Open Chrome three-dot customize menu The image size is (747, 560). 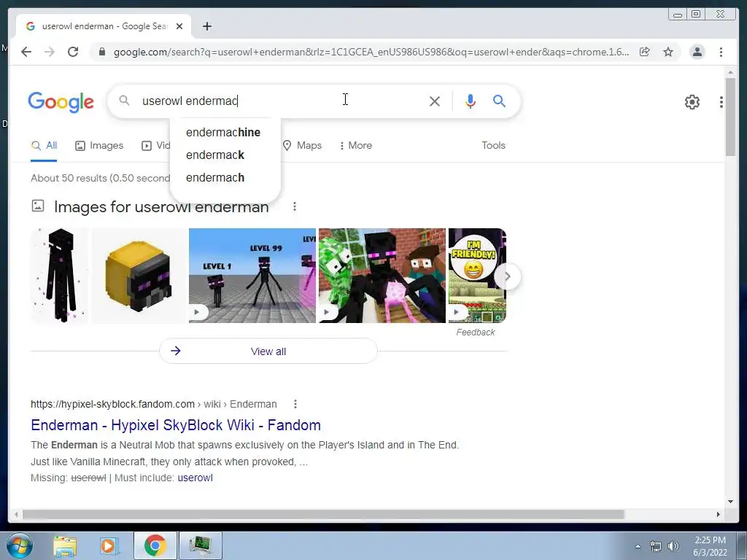[x=721, y=52]
